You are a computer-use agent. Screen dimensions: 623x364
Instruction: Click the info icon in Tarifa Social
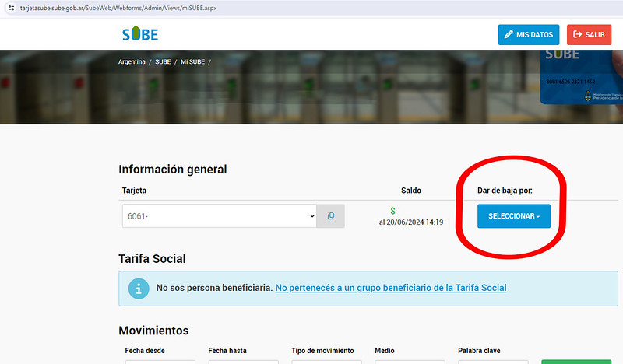[x=138, y=288]
